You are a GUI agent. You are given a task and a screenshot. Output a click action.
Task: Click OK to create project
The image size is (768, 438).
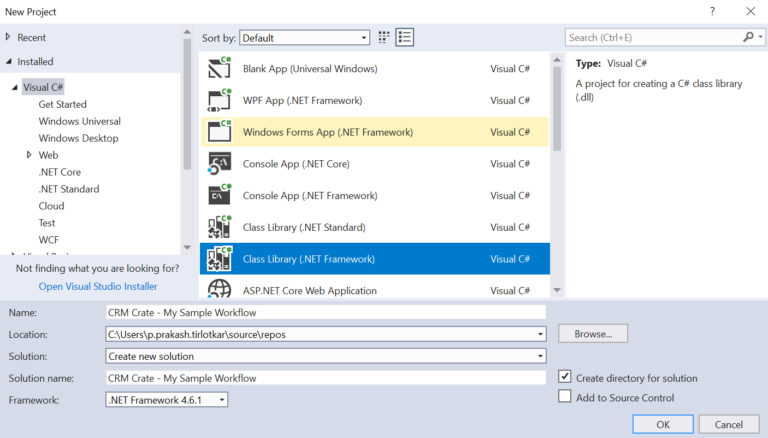click(663, 424)
